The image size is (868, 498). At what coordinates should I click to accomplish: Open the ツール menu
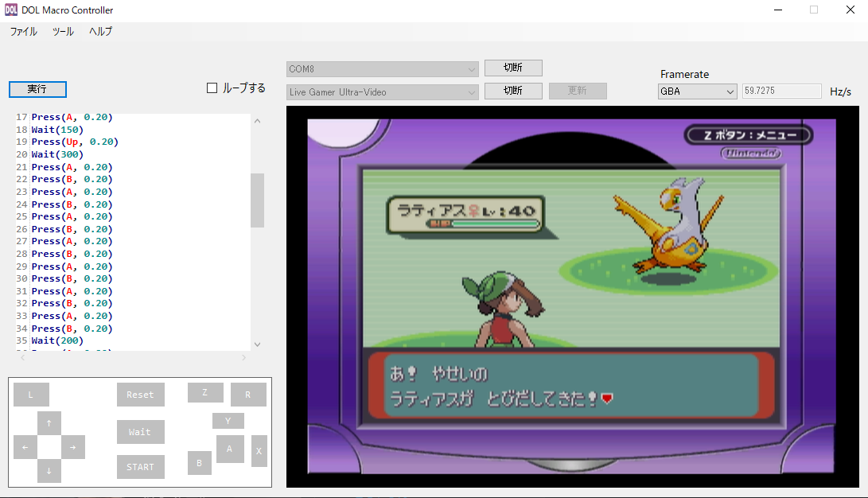point(63,32)
